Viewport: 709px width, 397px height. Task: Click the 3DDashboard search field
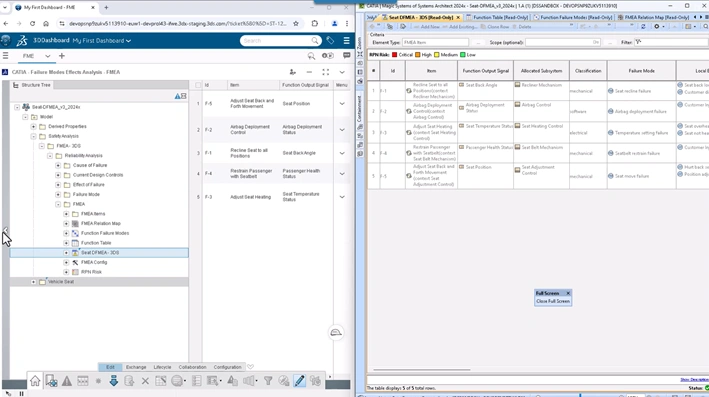click(280, 41)
